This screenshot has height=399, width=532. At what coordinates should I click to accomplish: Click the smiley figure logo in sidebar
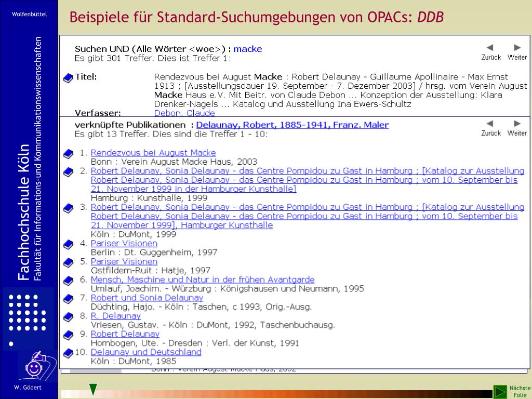(38, 365)
